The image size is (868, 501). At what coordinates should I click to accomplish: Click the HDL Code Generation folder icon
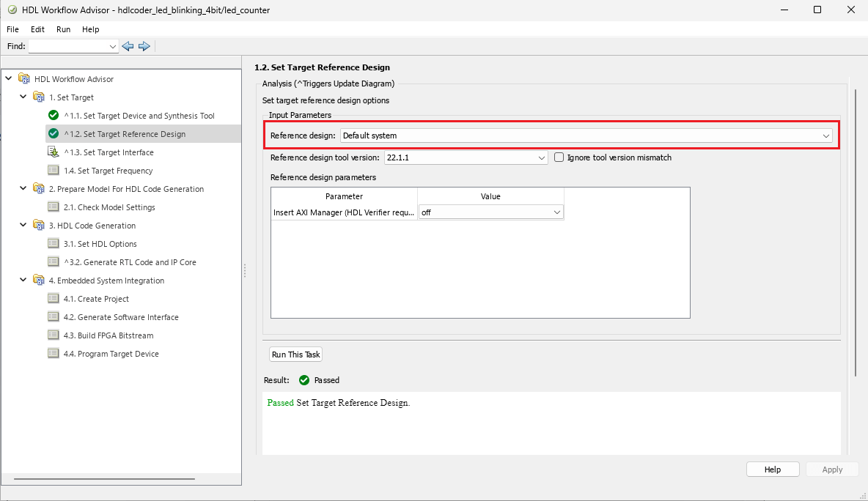point(39,226)
